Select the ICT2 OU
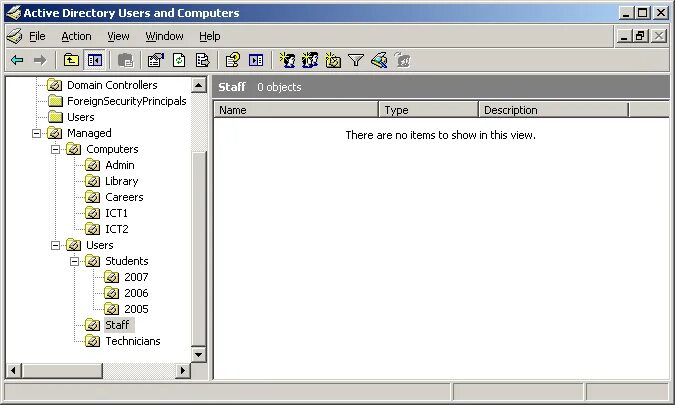Viewport: 675px width, 405px height. 117,229
